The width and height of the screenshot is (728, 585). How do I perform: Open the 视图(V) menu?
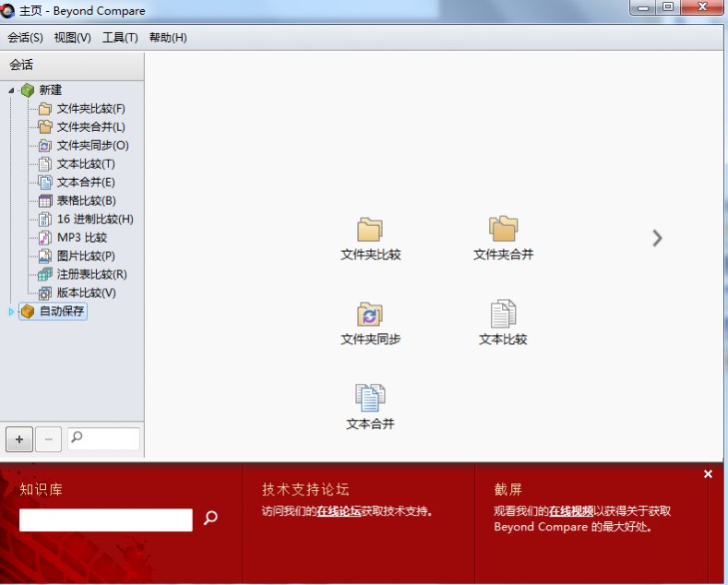point(72,38)
